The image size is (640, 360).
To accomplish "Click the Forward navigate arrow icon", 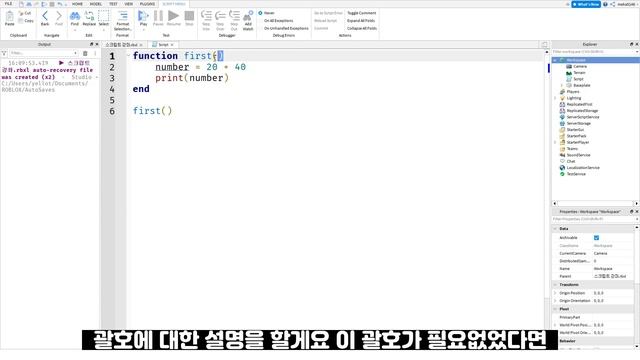I will pos(59,16).
